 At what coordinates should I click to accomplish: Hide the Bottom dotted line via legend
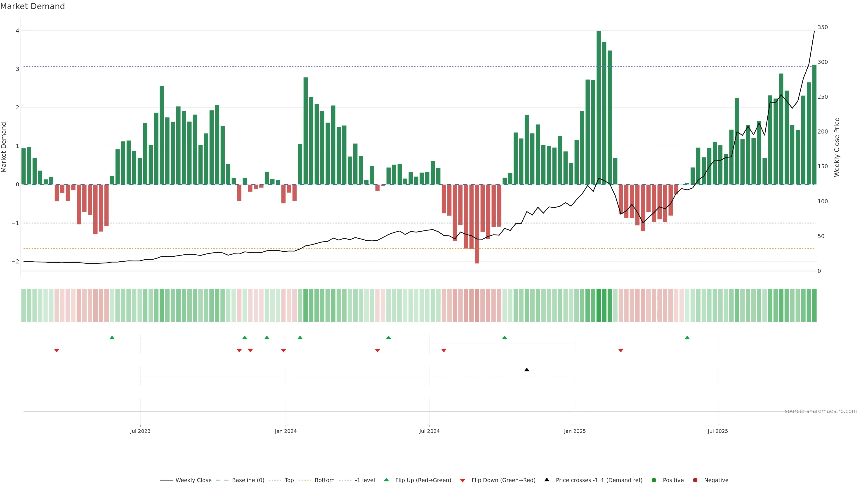pos(324,480)
